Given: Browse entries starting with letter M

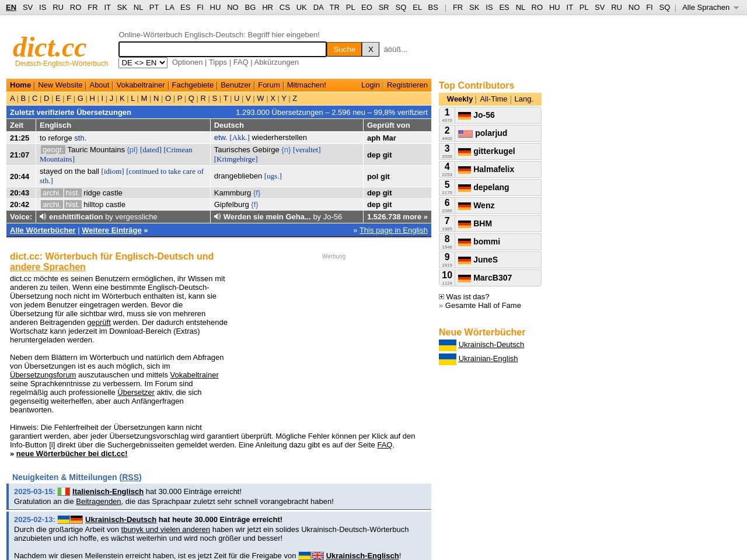Looking at the screenshot, I should click(x=144, y=99).
